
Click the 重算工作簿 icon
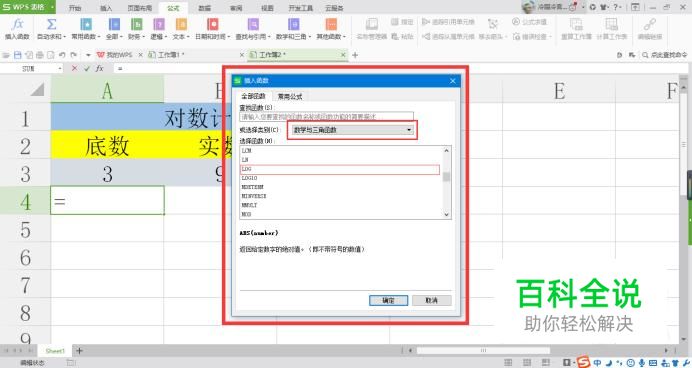pyautogui.click(x=576, y=24)
